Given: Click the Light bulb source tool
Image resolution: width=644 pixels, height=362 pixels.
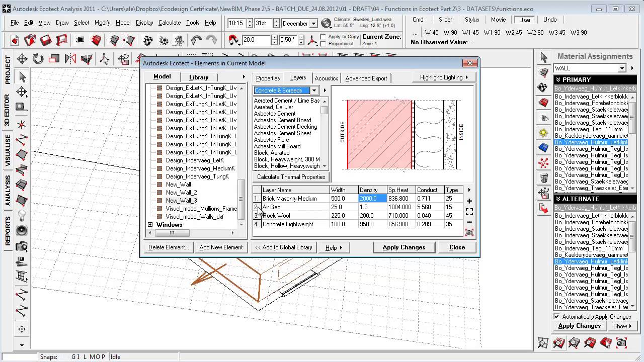Looking at the screenshot, I should [x=22, y=216].
